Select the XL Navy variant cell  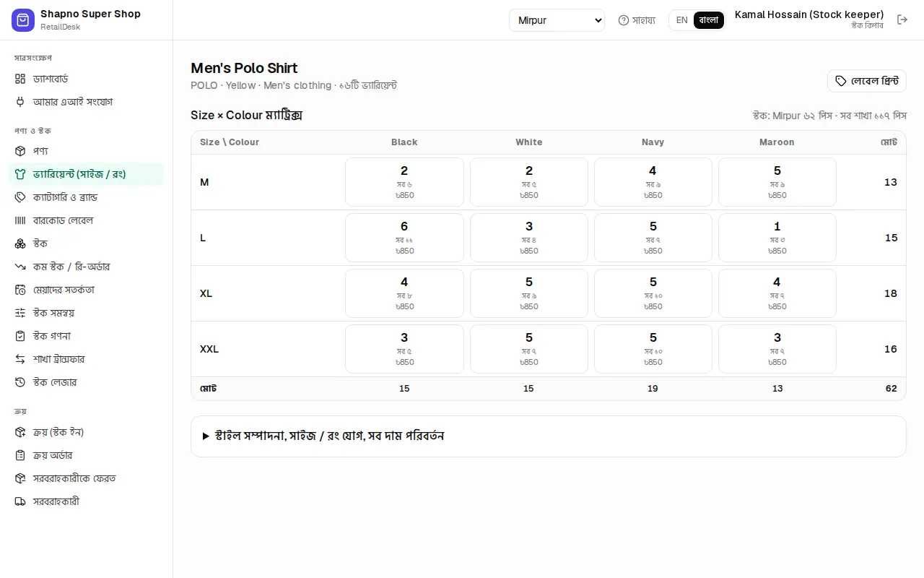(653, 293)
